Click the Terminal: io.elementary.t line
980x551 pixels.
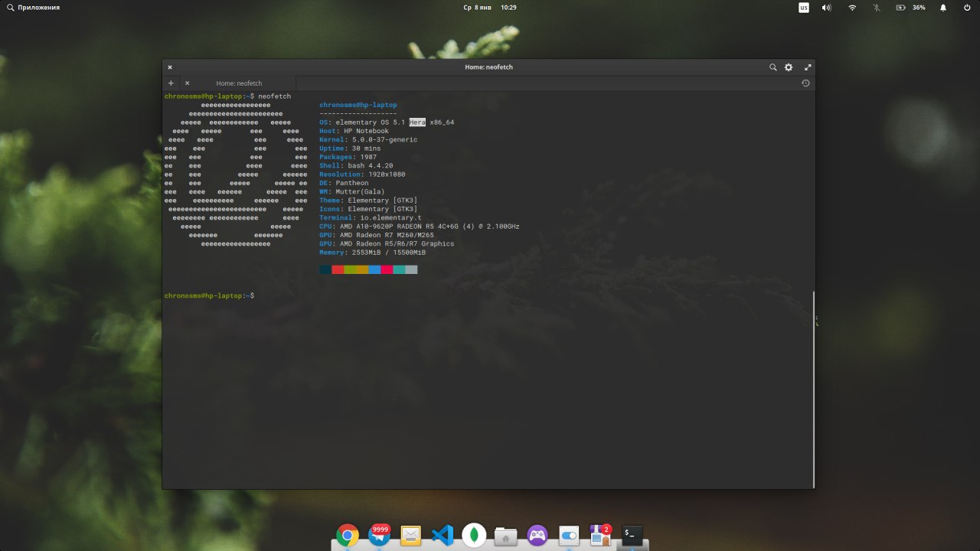371,217
